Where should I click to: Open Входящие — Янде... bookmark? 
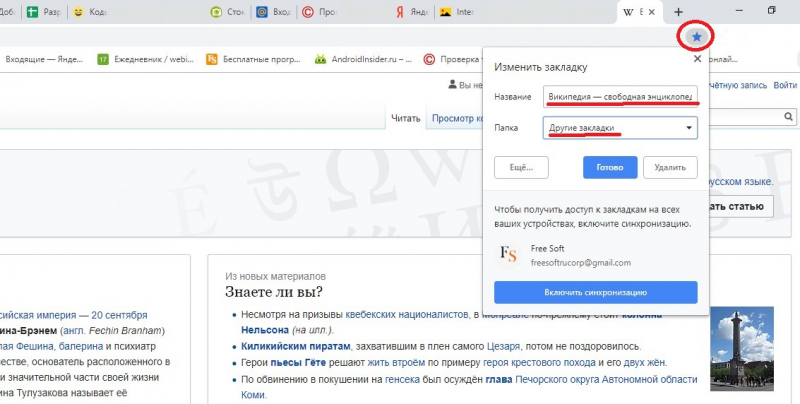click(44, 60)
